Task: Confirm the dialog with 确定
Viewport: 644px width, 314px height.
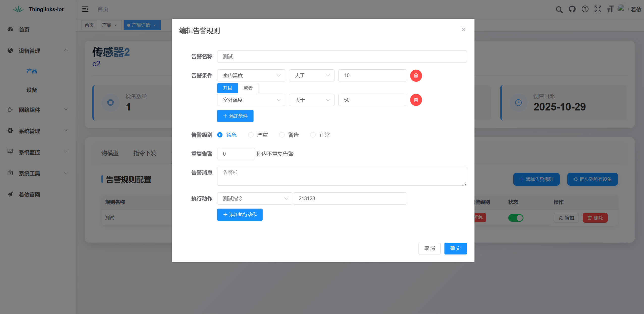Action: pyautogui.click(x=456, y=248)
